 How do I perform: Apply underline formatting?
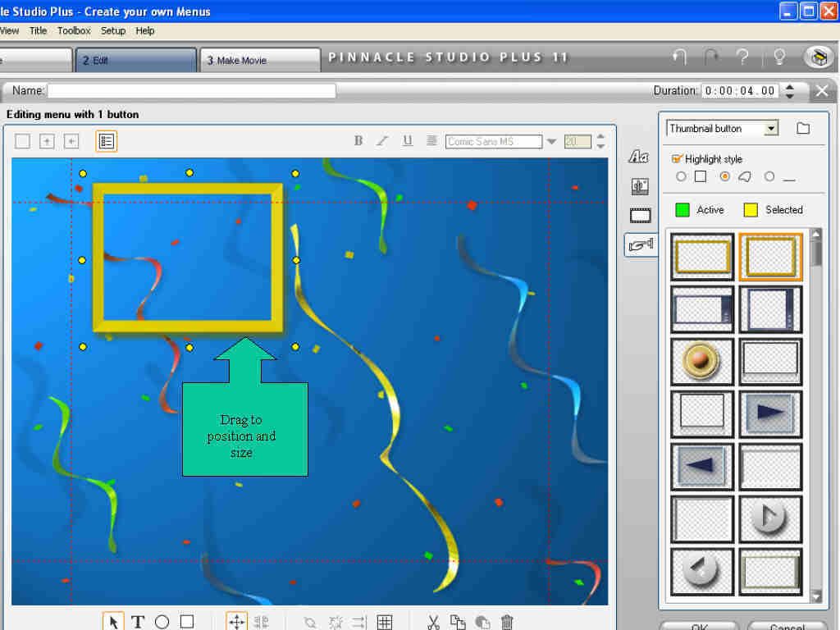pyautogui.click(x=408, y=141)
